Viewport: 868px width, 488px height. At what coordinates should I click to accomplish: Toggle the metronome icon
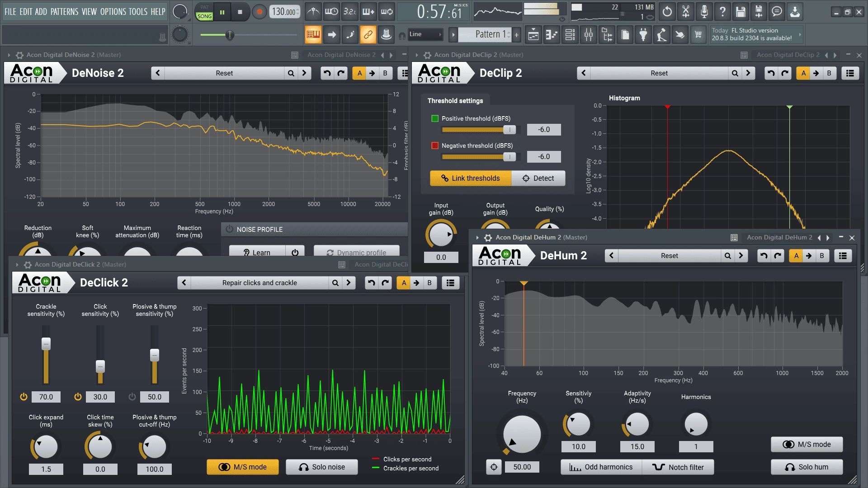pyautogui.click(x=313, y=12)
